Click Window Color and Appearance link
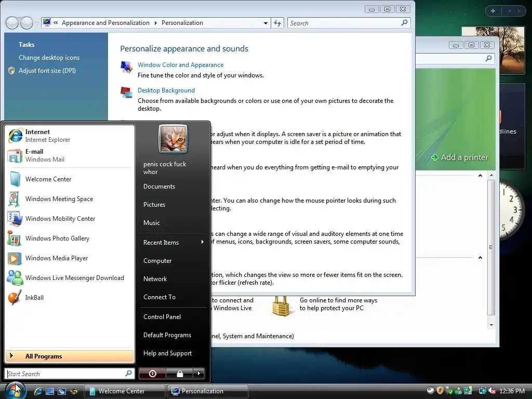This screenshot has width=532, height=399. [180, 65]
